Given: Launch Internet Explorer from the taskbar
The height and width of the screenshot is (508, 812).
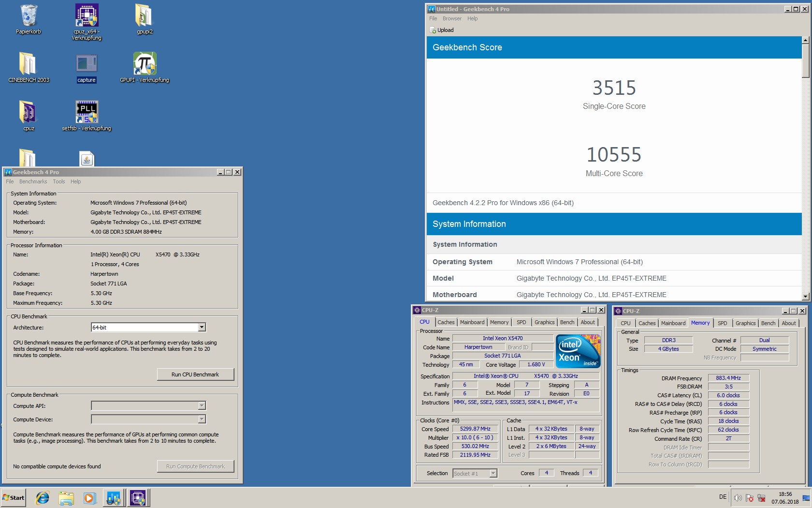Looking at the screenshot, I should pyautogui.click(x=43, y=498).
